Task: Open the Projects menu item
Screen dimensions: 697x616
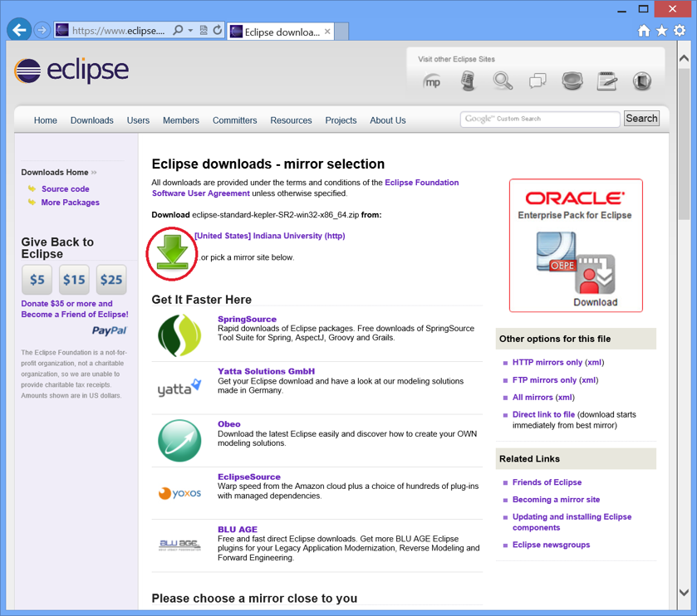Action: tap(341, 120)
